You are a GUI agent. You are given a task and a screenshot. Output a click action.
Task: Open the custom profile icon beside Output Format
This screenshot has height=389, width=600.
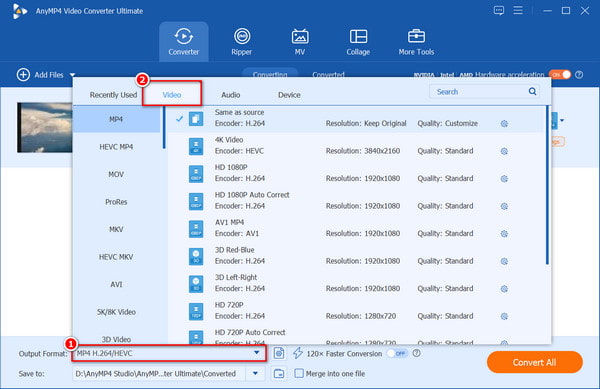[x=279, y=353]
